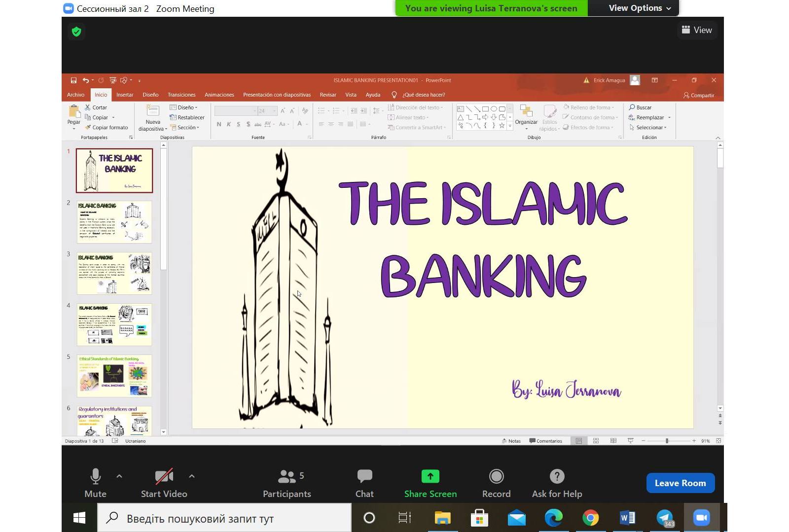Toggle the Notas pane in status bar
The height and width of the screenshot is (532, 789).
[511, 441]
